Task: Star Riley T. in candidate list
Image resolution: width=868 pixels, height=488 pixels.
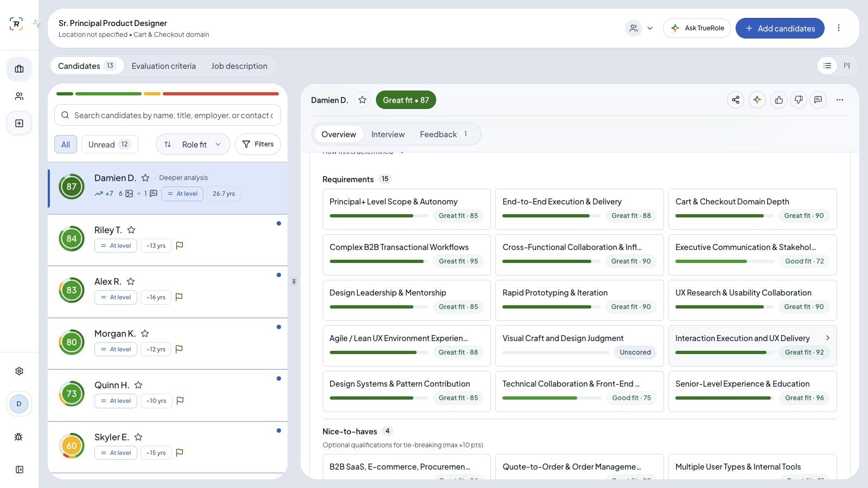Action: (131, 230)
